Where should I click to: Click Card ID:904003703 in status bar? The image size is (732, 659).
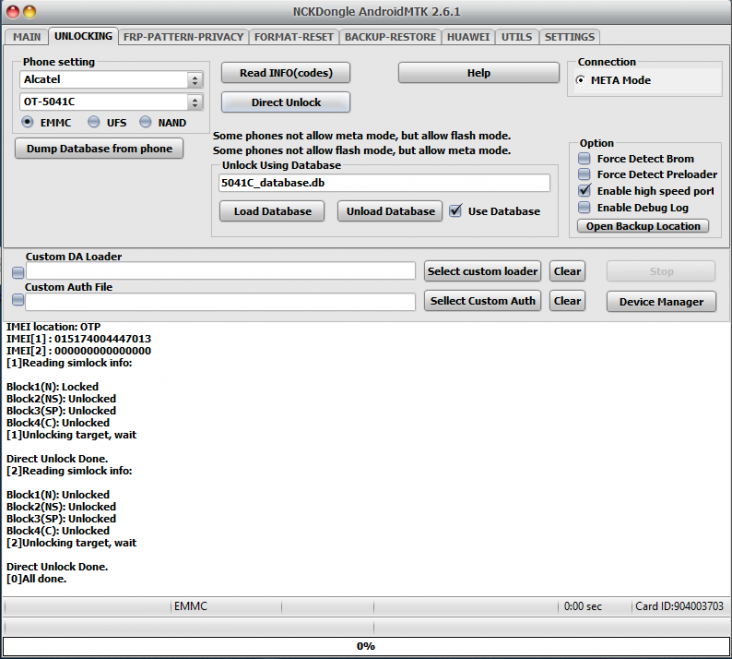tap(679, 606)
